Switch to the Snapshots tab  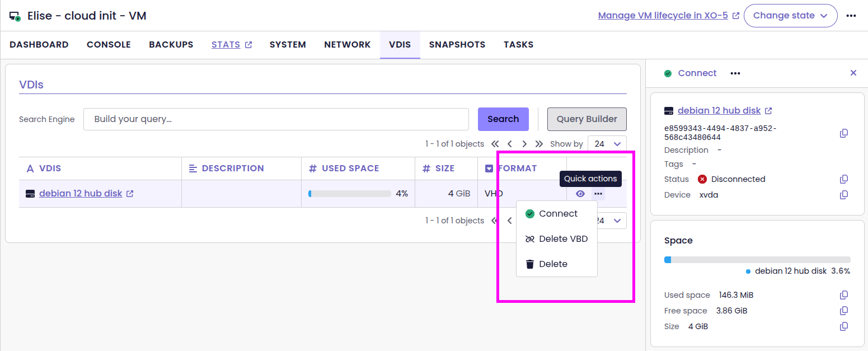click(457, 45)
